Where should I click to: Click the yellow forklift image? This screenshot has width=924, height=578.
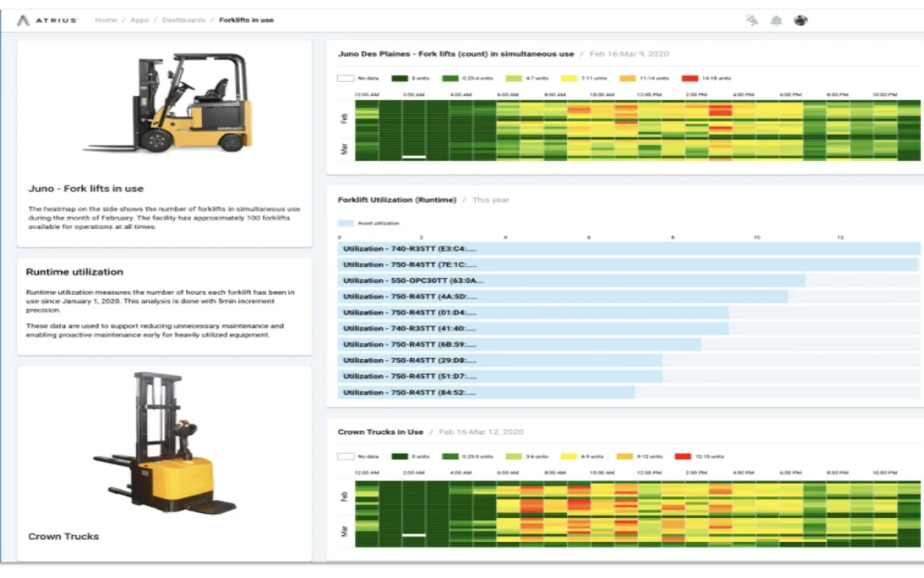point(168,103)
